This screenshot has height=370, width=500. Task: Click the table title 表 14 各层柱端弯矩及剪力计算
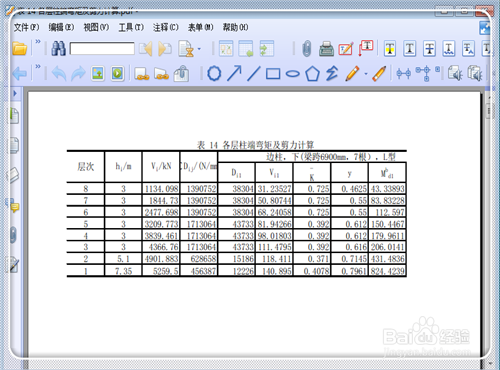pos(255,145)
